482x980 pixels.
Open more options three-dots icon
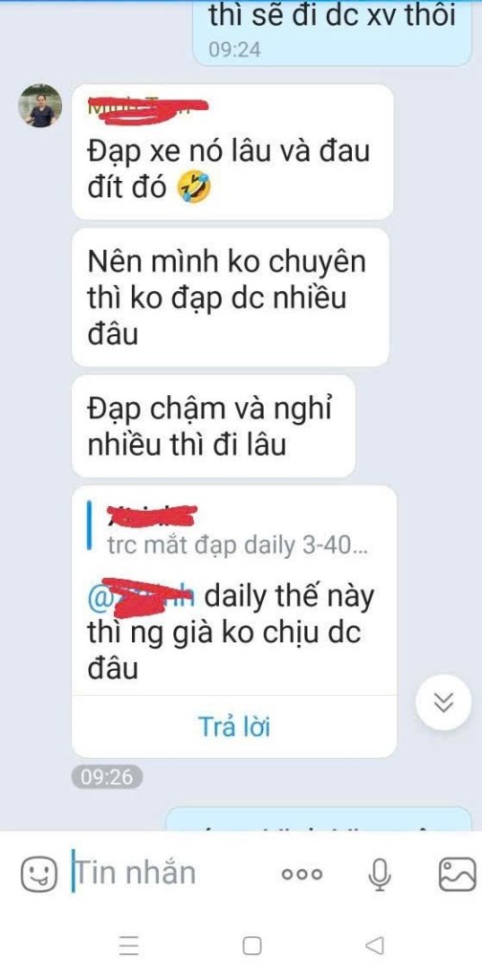click(302, 875)
